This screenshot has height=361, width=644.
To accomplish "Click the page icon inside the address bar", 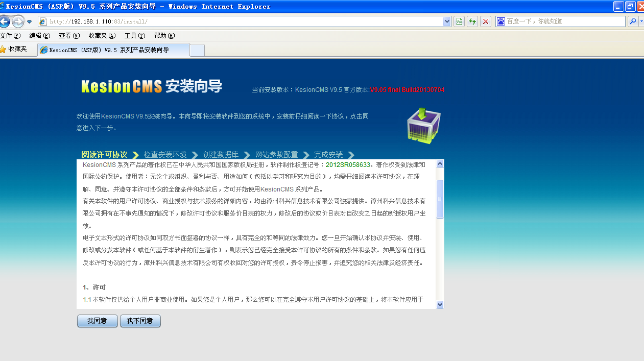I will 44,21.
